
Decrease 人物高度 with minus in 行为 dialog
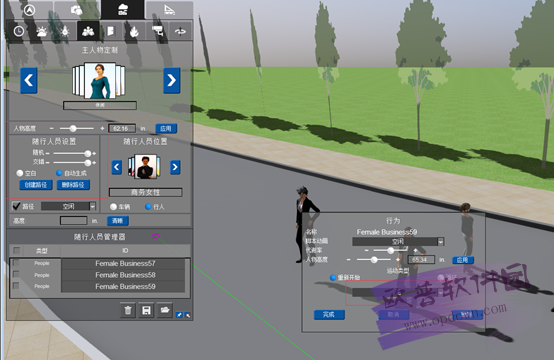[348, 260]
